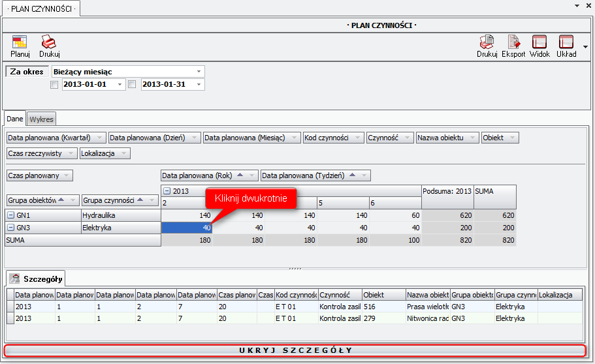Viewport: 595px width, 364px height.
Task: Switch to the Wykres tab
Action: click(x=42, y=119)
